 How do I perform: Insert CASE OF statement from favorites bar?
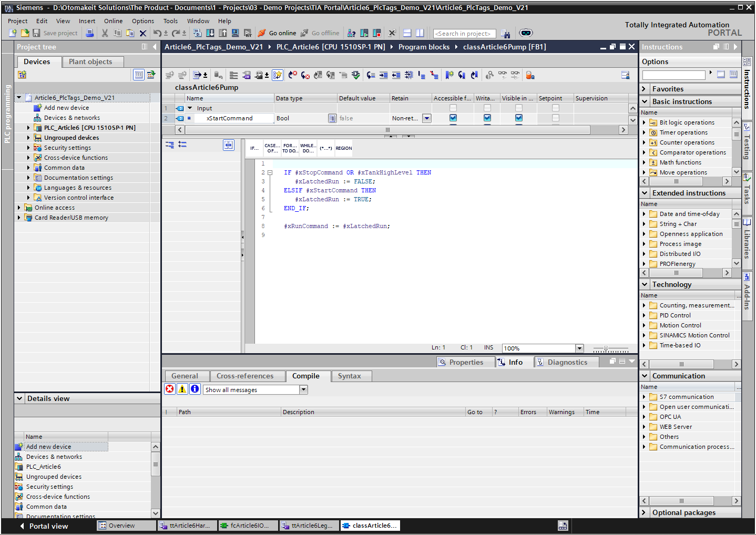tap(272, 148)
